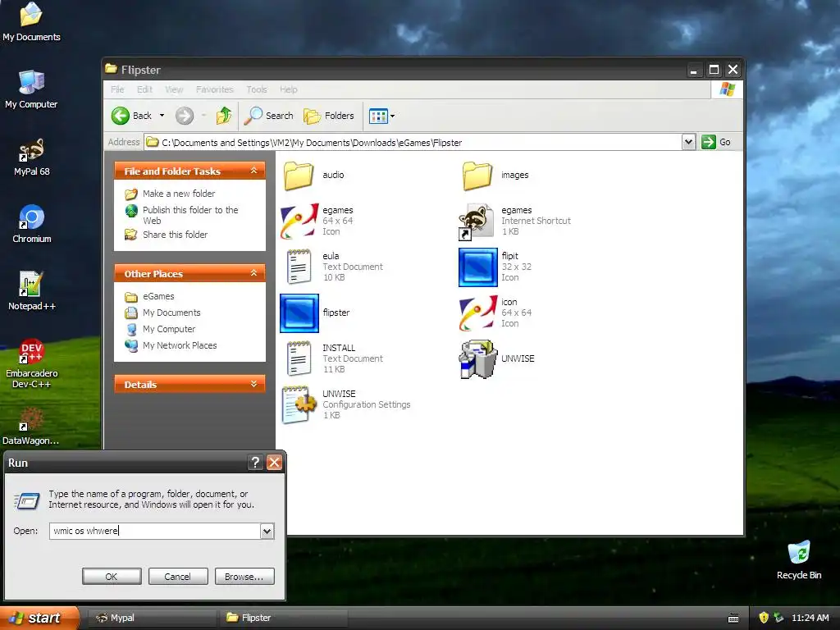Click Cancel in the Run dialog

point(178,577)
